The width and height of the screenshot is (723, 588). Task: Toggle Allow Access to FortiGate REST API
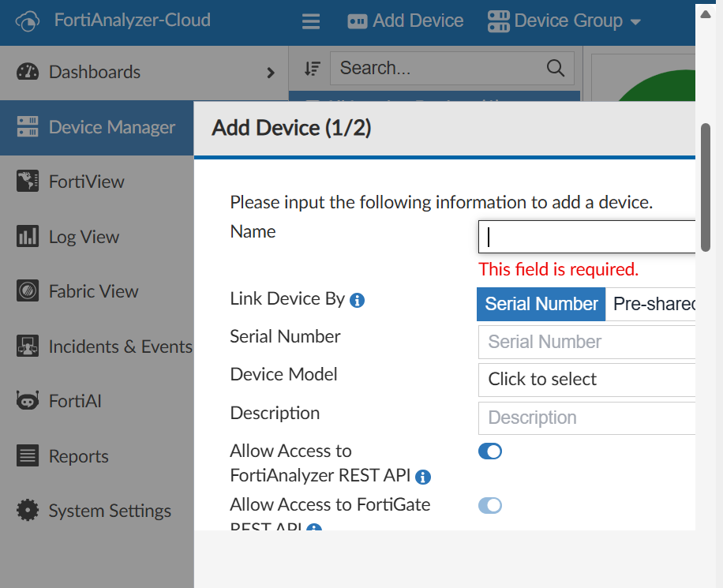point(489,505)
